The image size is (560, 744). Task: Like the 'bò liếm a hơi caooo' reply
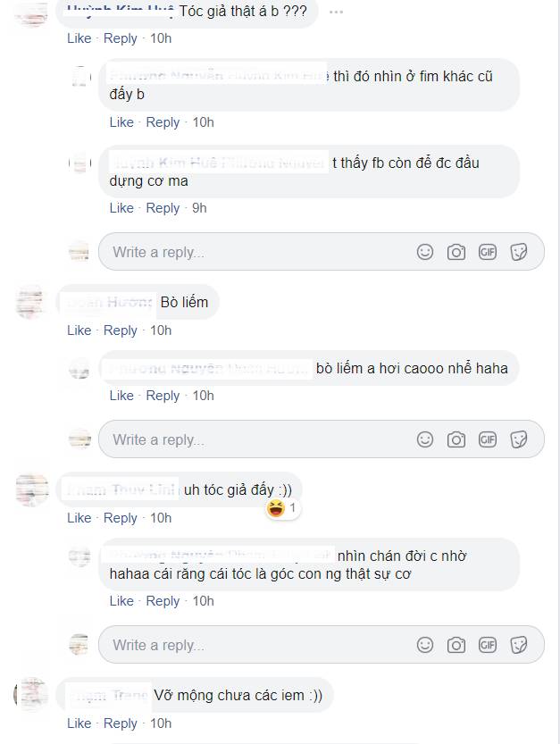121,396
